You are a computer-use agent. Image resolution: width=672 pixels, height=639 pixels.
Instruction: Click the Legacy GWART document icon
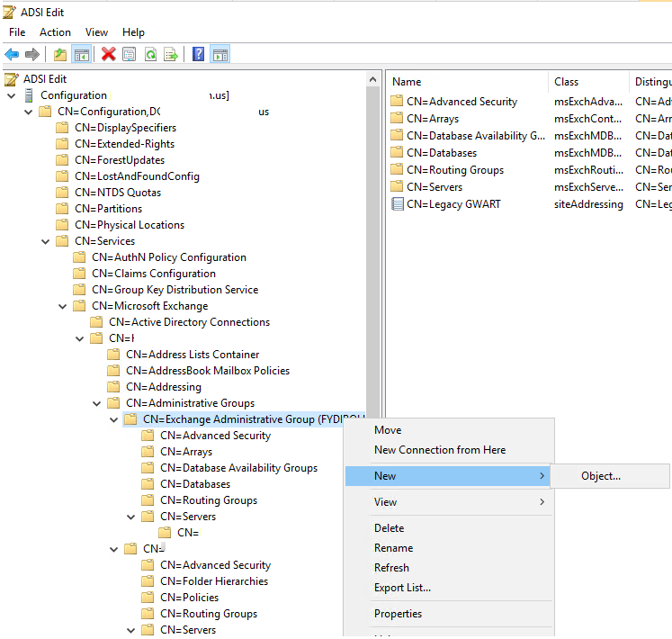398,204
